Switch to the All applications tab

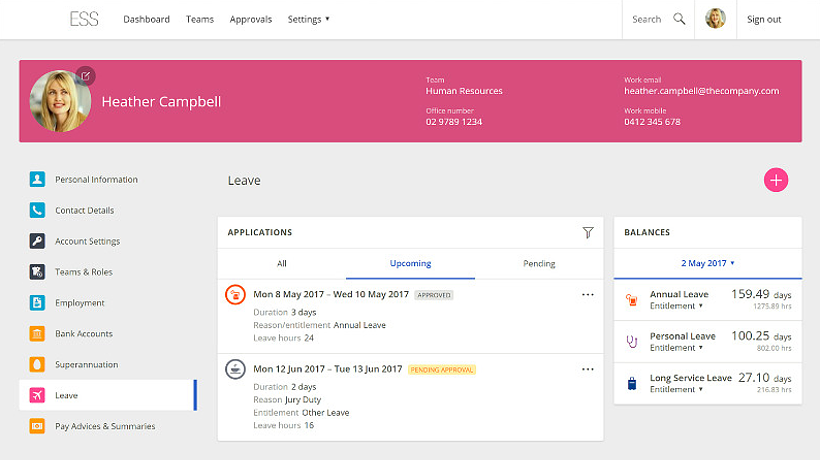[x=282, y=263]
